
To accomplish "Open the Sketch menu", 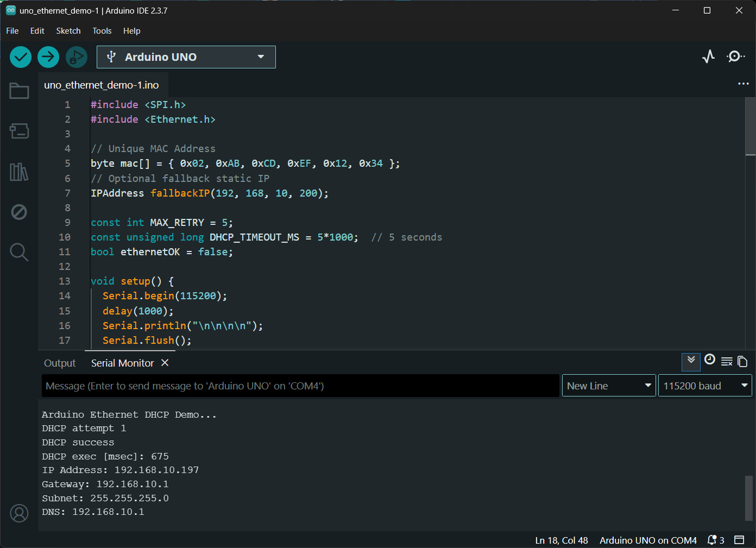I will pos(68,31).
